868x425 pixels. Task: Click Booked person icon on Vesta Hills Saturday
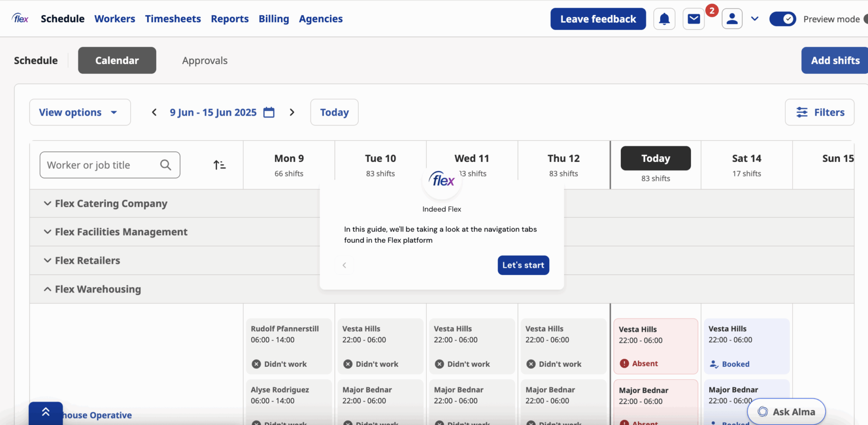pyautogui.click(x=714, y=364)
